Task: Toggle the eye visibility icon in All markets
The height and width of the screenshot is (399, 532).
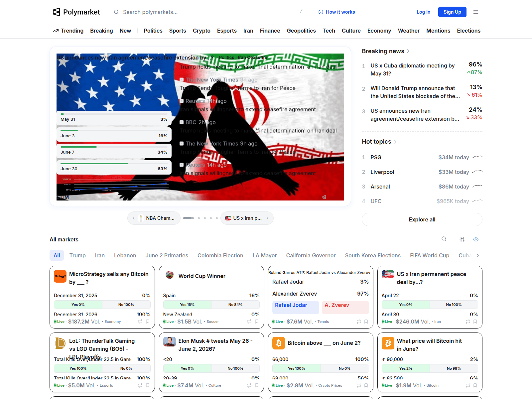Action: (x=476, y=239)
